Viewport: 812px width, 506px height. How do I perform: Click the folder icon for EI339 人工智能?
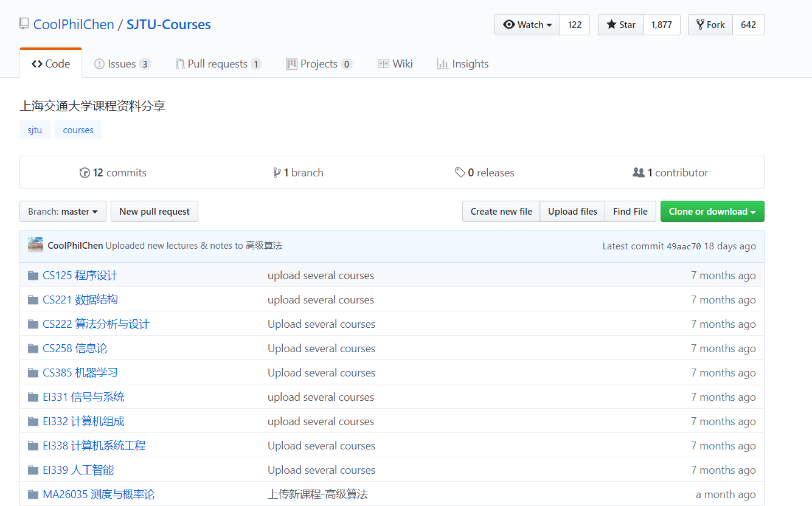(x=33, y=470)
